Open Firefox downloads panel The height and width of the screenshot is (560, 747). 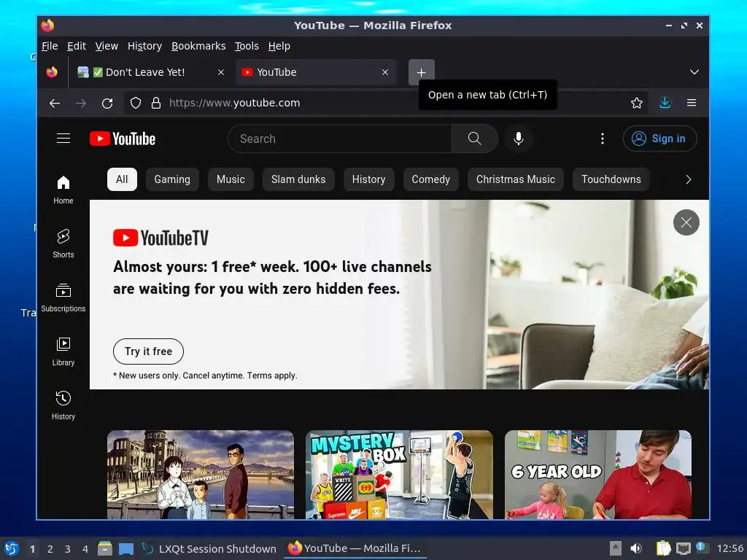665,103
